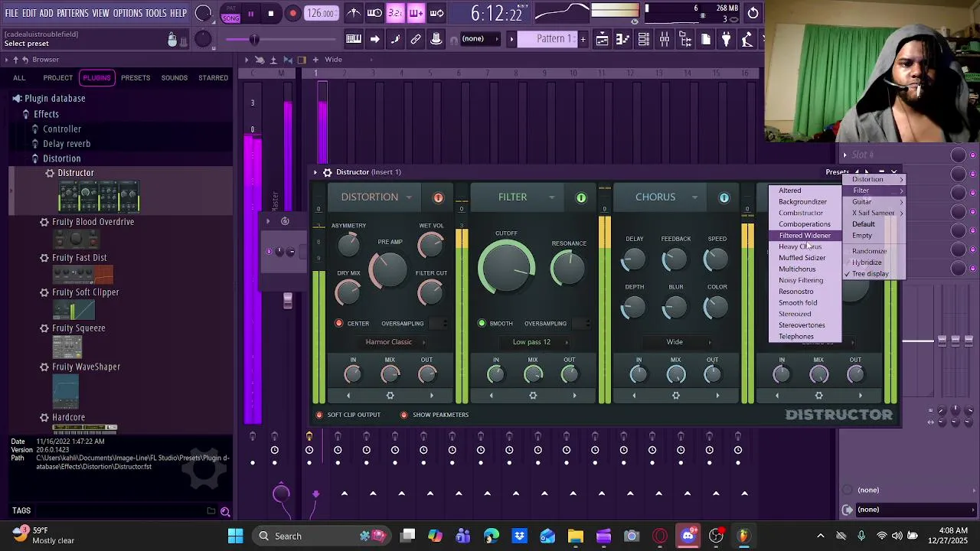980x551 pixels.
Task: Enable the countdown before recording icon
Action: [395, 13]
